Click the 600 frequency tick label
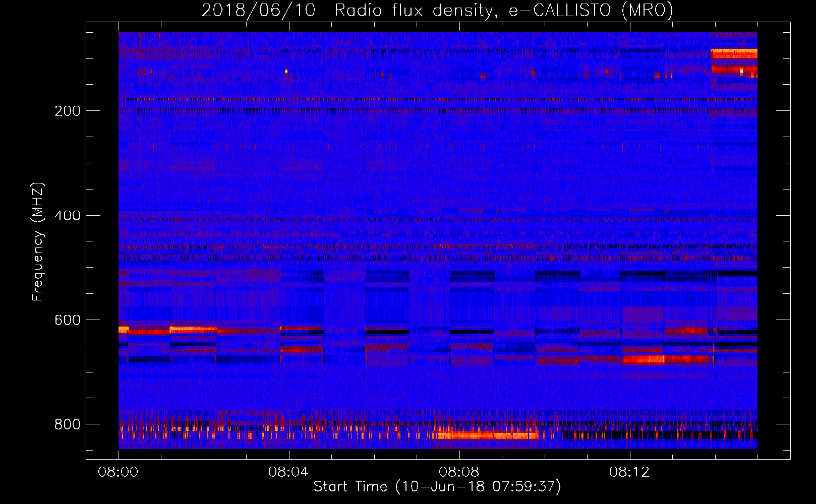 click(x=68, y=321)
